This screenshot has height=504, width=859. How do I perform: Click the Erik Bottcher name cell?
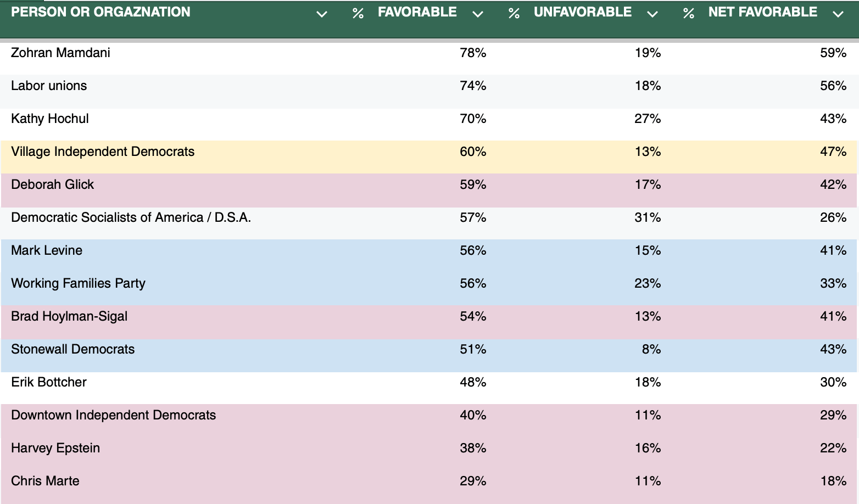(x=49, y=382)
